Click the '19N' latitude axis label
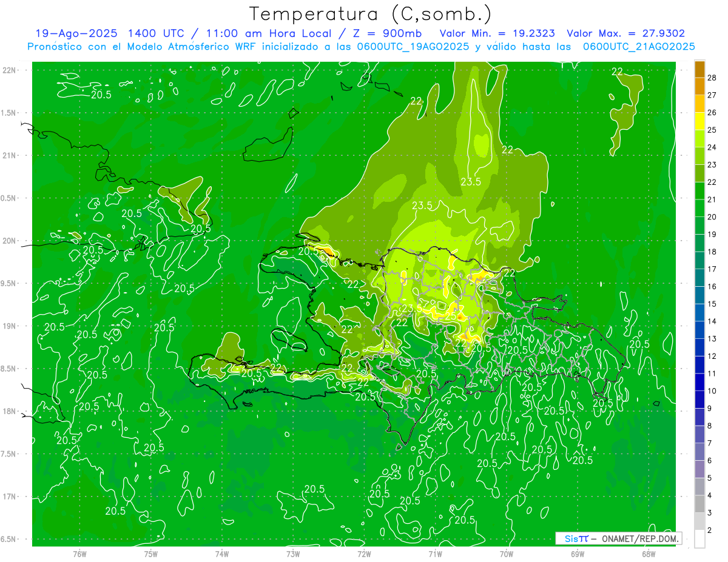This screenshot has height=562, width=728. point(9,326)
